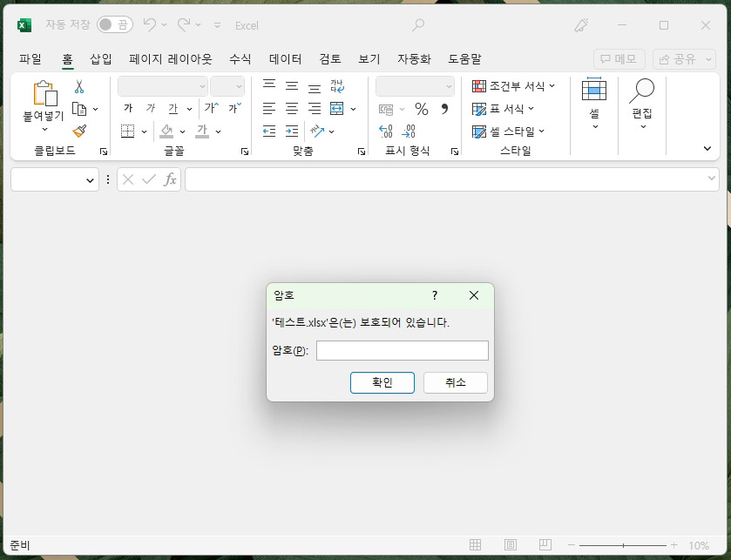
Task: Select the Wrap Text icon
Action: point(337,84)
